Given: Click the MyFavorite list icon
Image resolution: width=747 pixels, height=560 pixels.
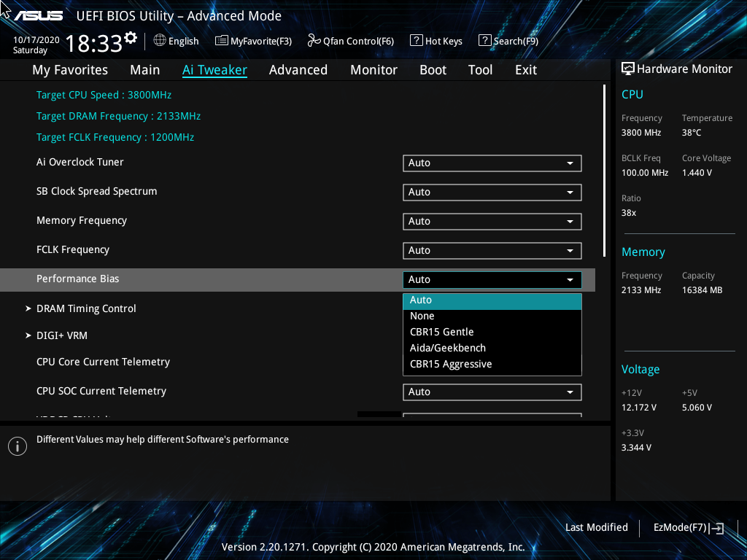Looking at the screenshot, I should [222, 41].
